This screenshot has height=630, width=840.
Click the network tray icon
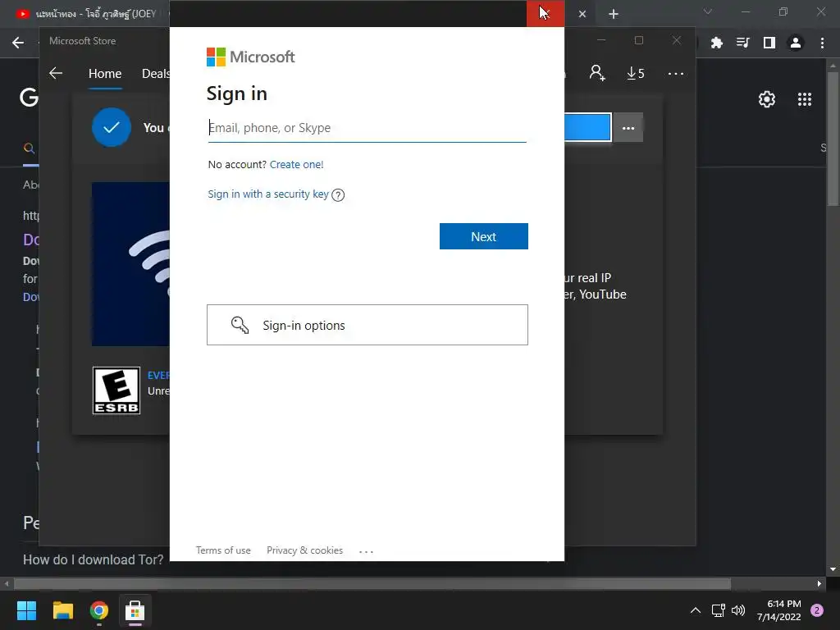pyautogui.click(x=718, y=610)
